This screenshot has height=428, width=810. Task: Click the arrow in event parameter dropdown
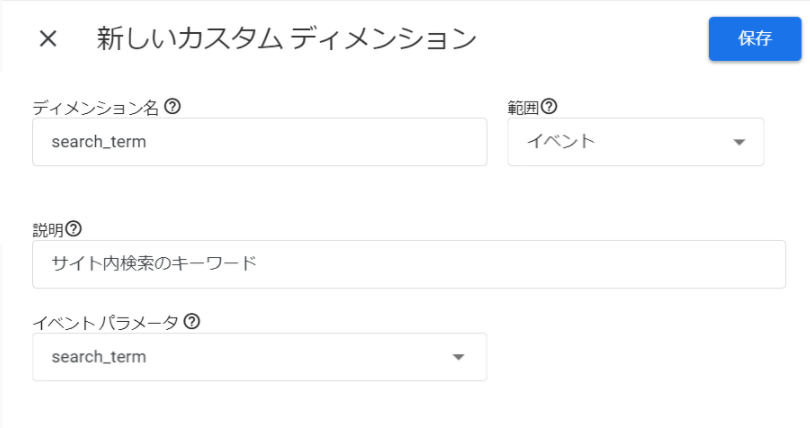coord(458,357)
